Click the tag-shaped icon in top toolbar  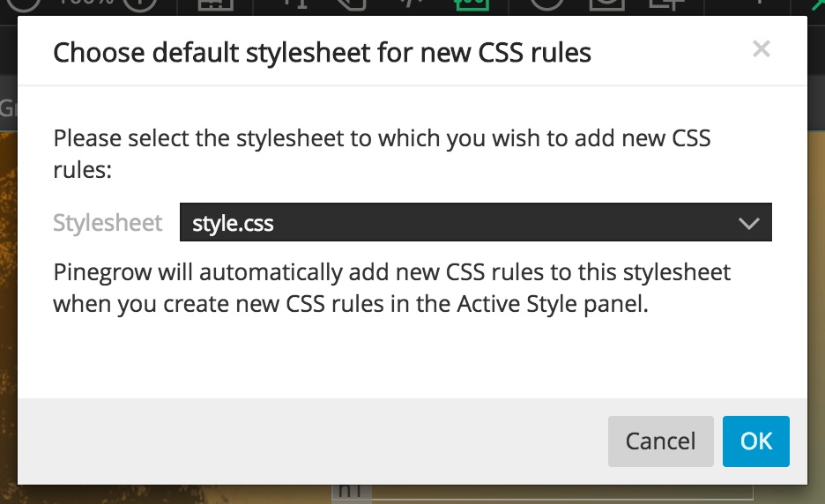(x=351, y=4)
